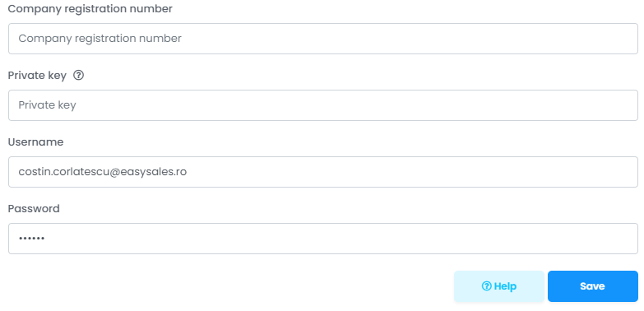644x311 pixels.
Task: Click empty space right of password dots
Action: (x=341, y=239)
